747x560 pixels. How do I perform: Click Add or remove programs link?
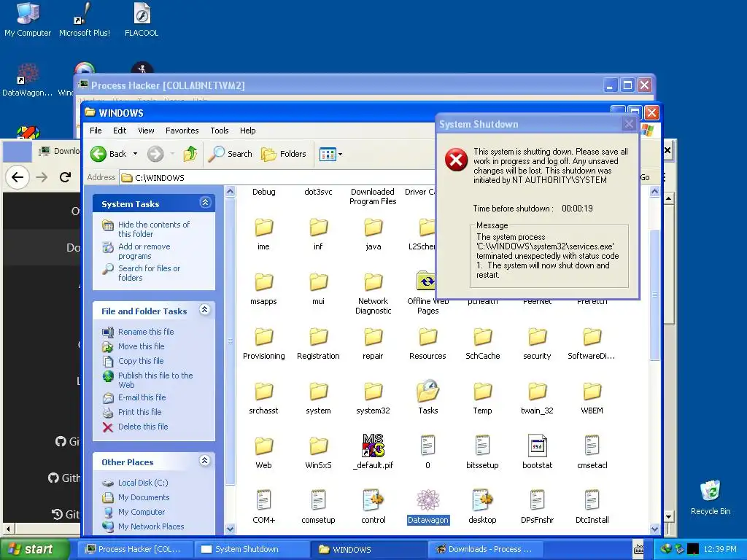[144, 251]
